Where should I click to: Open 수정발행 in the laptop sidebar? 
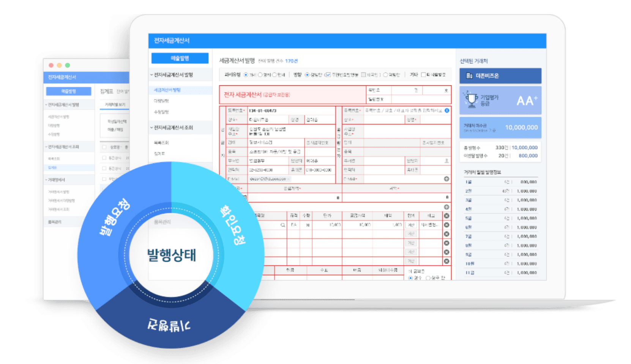click(161, 112)
